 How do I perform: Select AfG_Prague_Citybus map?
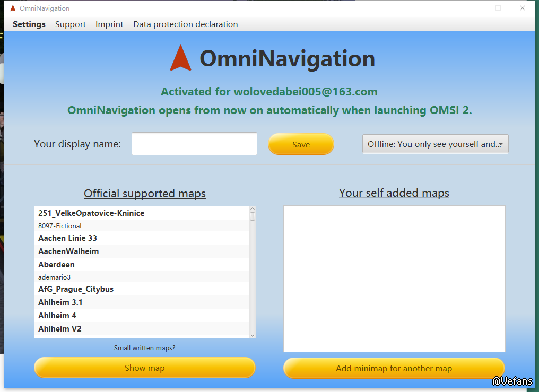(141, 289)
